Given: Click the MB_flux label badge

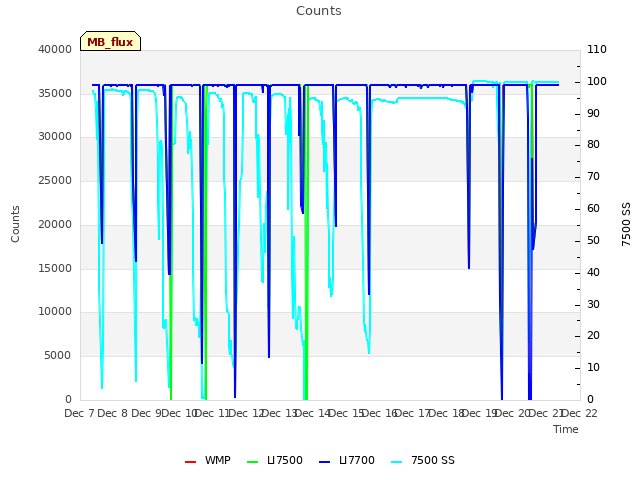Looking at the screenshot, I should 110,41.
